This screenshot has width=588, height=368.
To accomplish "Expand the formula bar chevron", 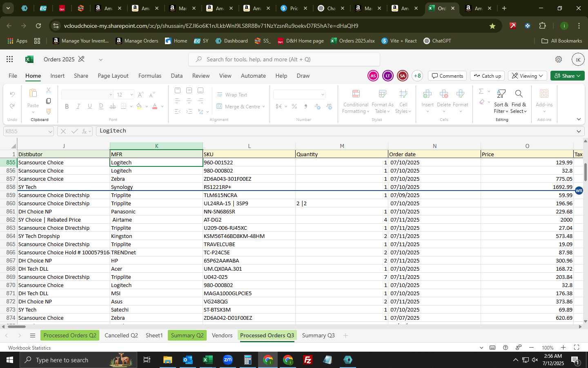I will pyautogui.click(x=579, y=131).
